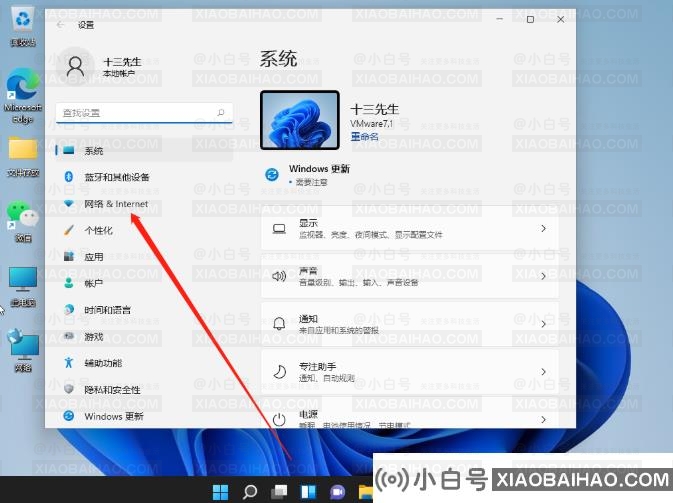Click the Wi-Fi network icon in sidebar

point(69,203)
